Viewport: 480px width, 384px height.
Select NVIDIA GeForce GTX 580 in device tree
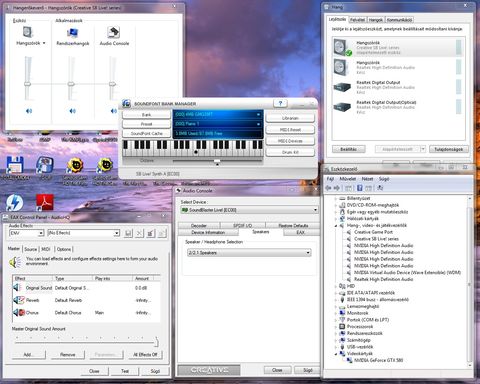click(378, 360)
